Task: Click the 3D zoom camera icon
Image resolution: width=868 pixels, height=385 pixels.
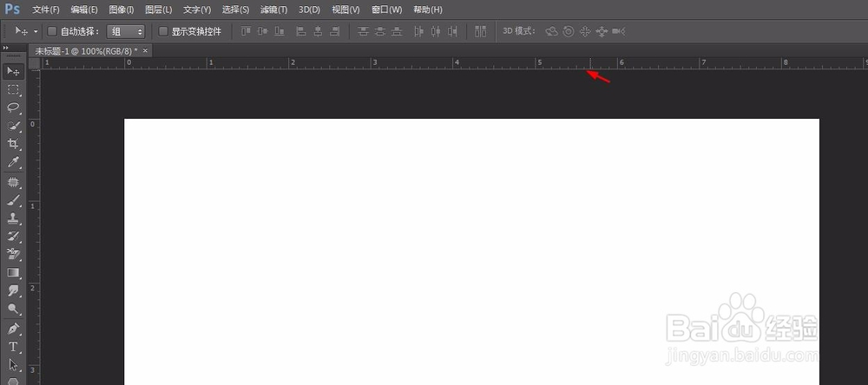Action: [x=619, y=31]
